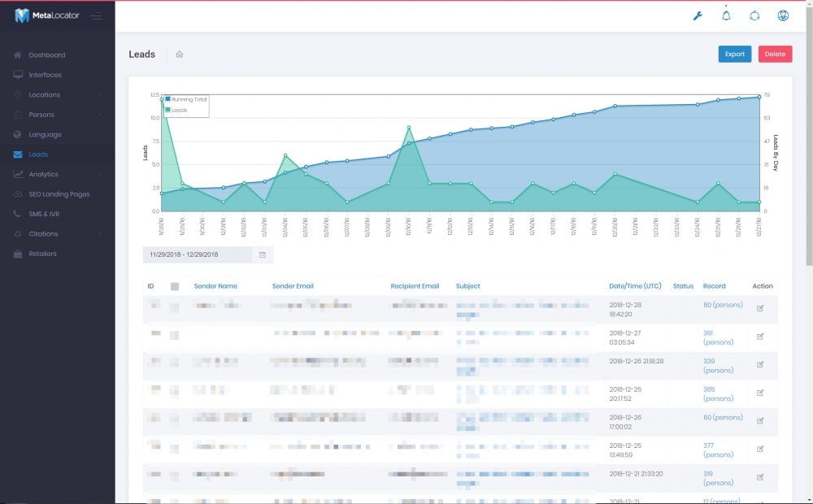Click the date range field 11/29/2018 - 12/29/2018

pyautogui.click(x=197, y=255)
